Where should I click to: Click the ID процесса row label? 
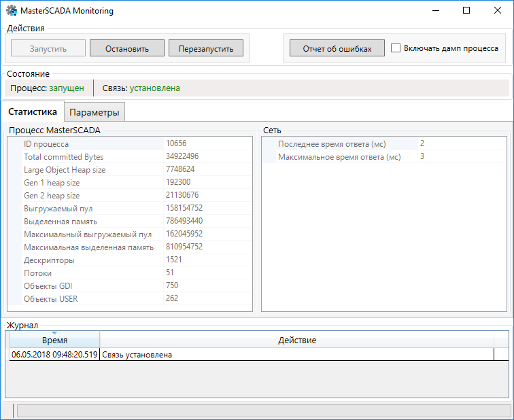(x=46, y=144)
